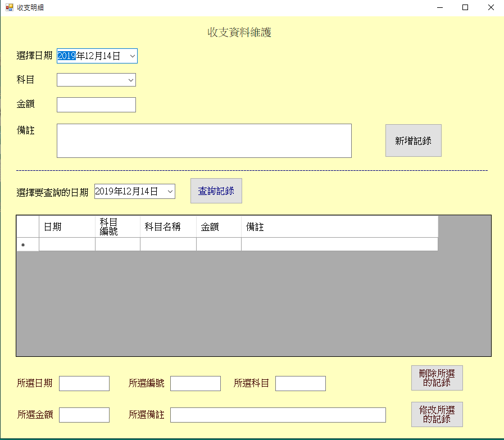Open the query date picker dropdown arrow

tap(170, 192)
